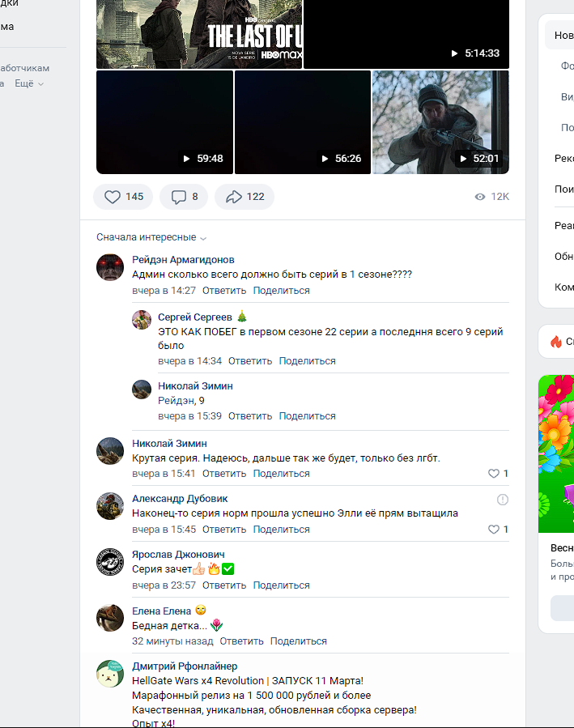Open Дмитрий Рфонлайнер avatar
This screenshot has width=574, height=728.
110,674
